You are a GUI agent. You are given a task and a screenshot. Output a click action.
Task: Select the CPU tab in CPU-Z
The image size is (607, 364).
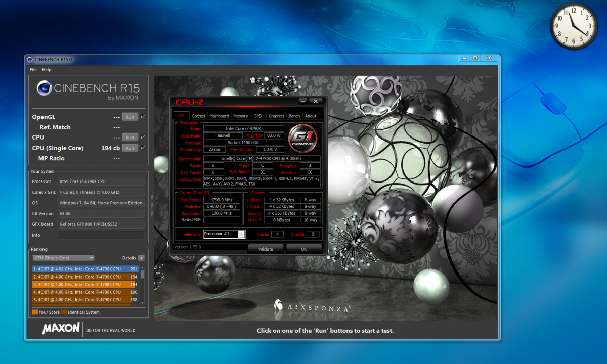(x=182, y=116)
